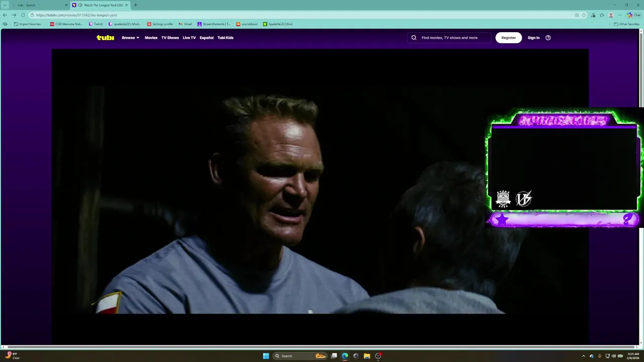
Task: Open media control music note icon
Action: coord(594,15)
